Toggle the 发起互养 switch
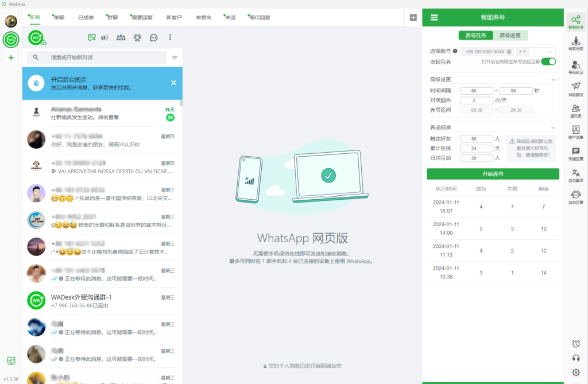The height and width of the screenshot is (384, 588). pyautogui.click(x=548, y=61)
